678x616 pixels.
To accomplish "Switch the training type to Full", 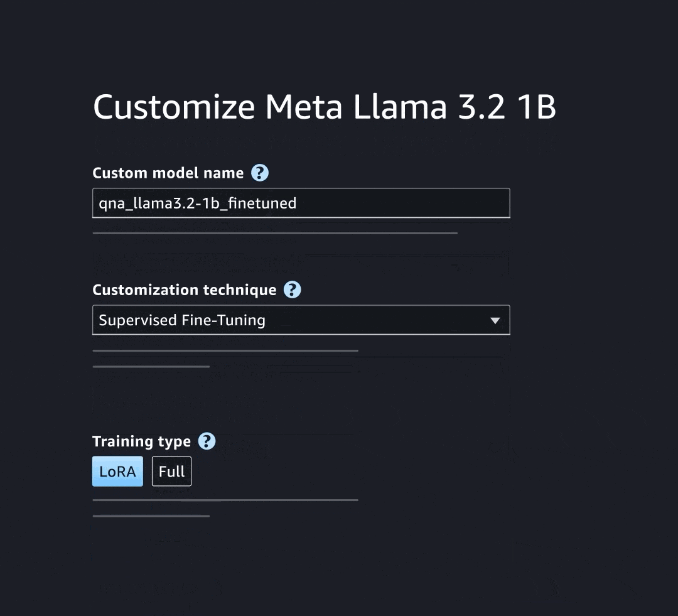I will pos(171,471).
